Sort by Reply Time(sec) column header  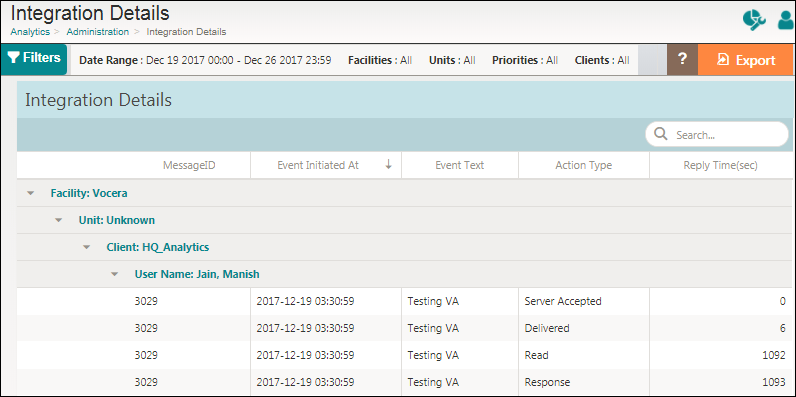[720, 165]
